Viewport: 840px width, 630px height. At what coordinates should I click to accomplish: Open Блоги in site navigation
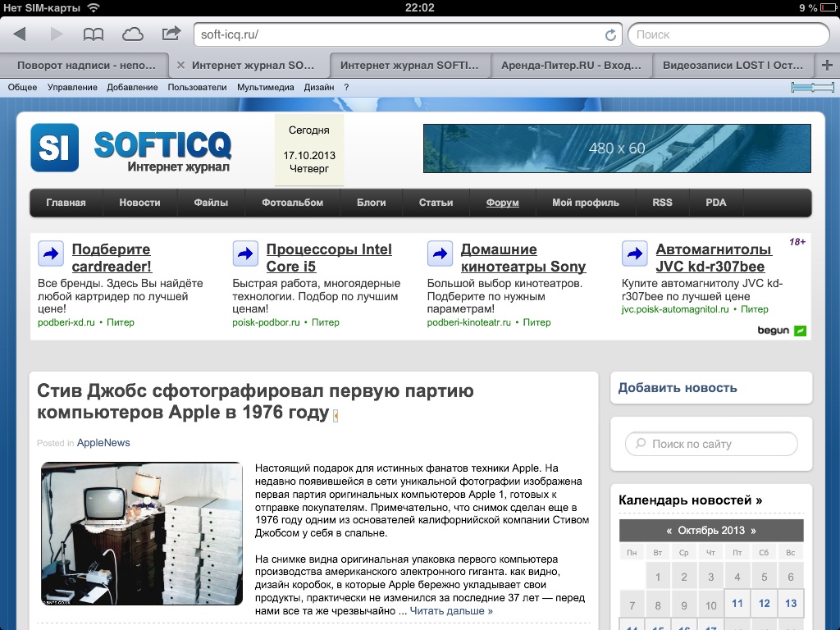(x=372, y=203)
